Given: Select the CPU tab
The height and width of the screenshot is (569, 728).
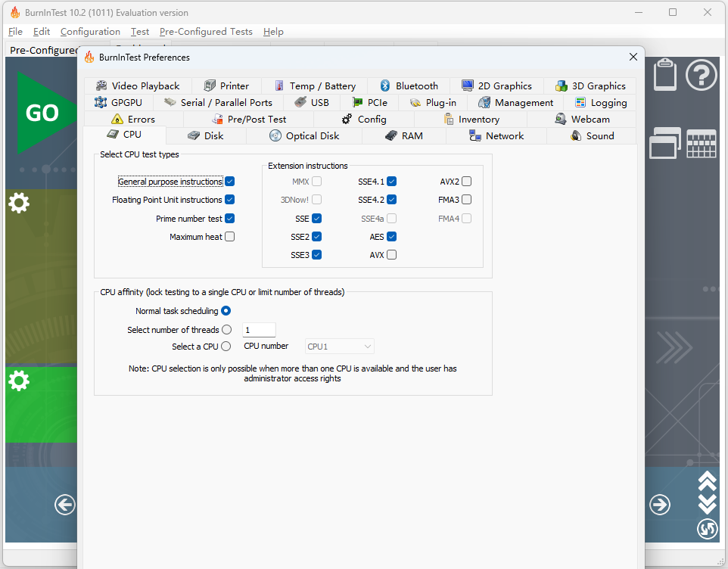Looking at the screenshot, I should (124, 135).
